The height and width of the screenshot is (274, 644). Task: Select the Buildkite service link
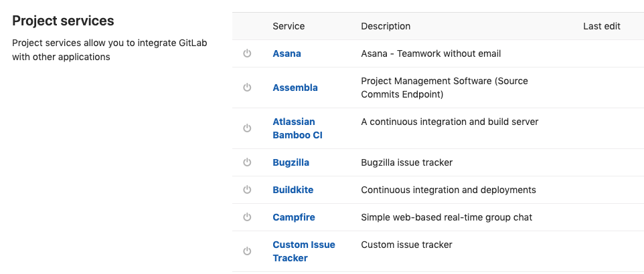293,190
